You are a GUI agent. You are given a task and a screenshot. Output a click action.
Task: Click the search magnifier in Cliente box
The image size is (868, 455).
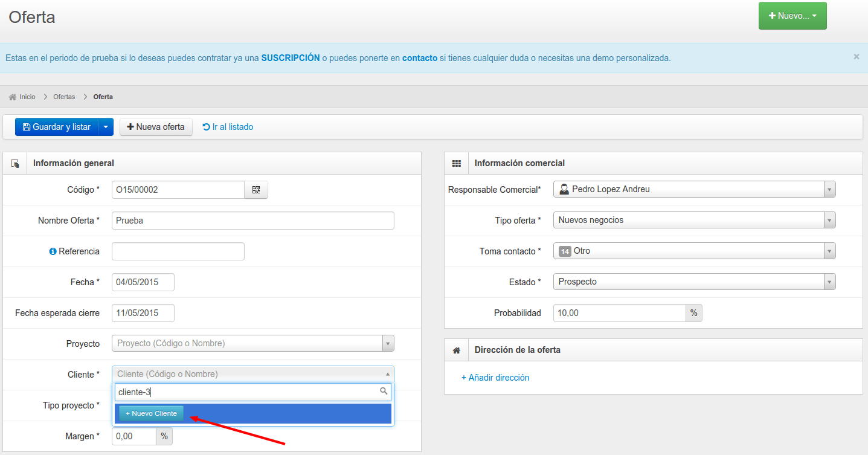click(x=384, y=392)
